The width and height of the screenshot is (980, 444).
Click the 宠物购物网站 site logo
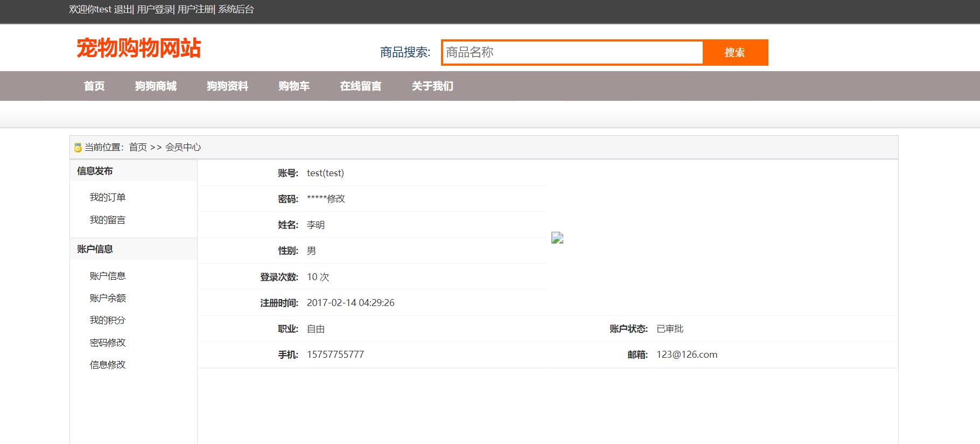[138, 48]
